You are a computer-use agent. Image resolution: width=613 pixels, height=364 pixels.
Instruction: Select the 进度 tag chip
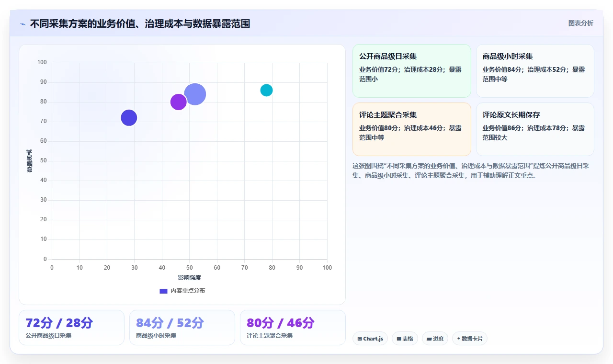click(x=435, y=339)
